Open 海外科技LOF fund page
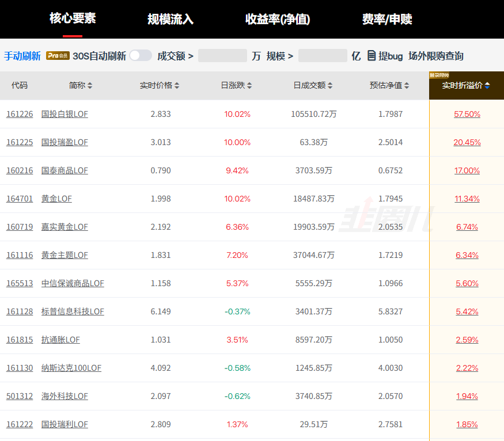 coord(65,397)
